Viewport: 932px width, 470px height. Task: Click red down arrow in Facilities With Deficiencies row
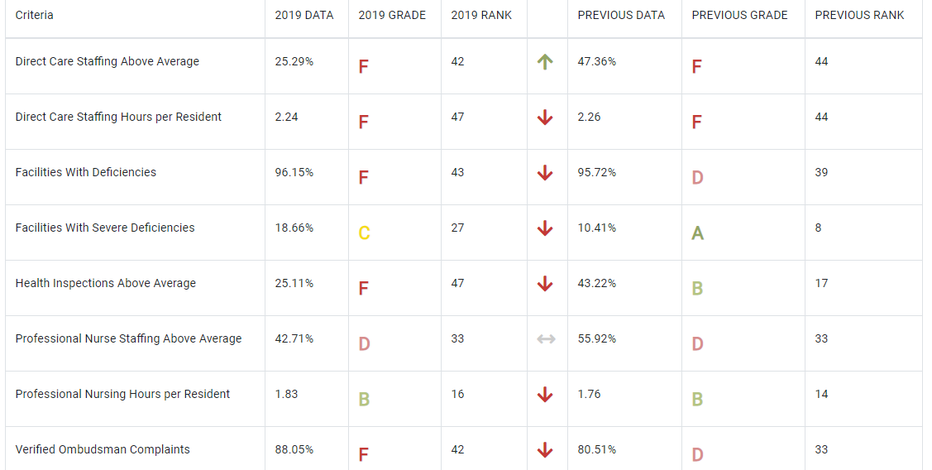click(x=545, y=173)
